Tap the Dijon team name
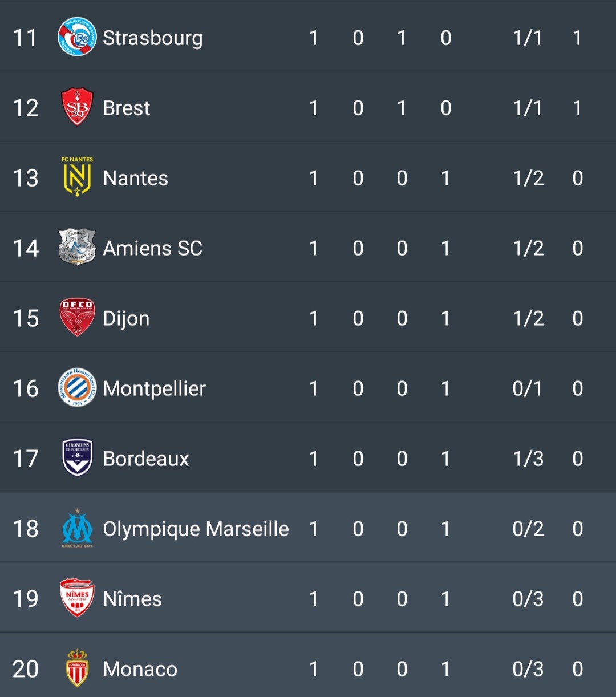The height and width of the screenshot is (697, 616). click(126, 319)
